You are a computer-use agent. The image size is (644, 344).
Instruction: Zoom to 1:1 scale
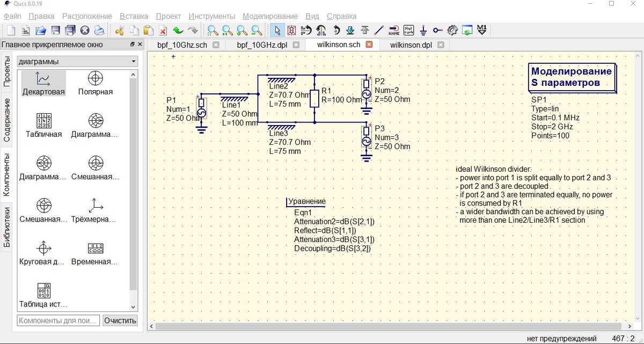[x=228, y=30]
